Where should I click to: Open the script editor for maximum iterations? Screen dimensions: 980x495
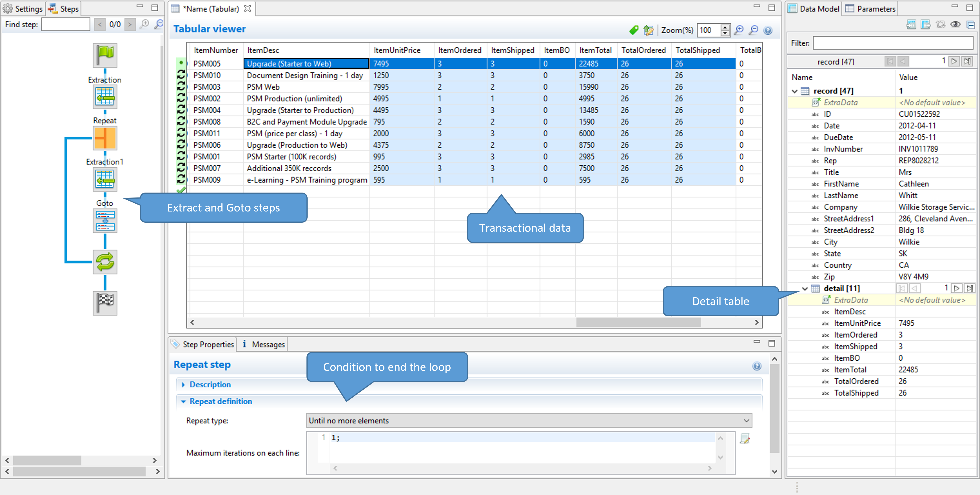coord(745,439)
